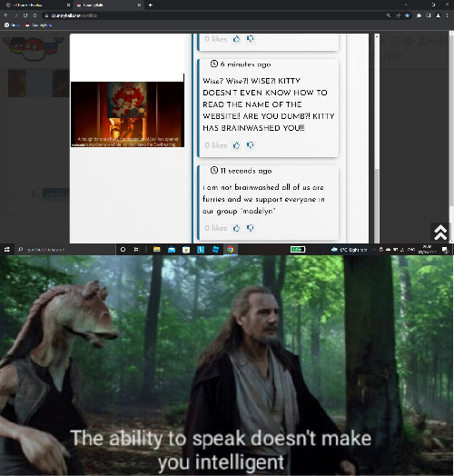Open the Mail app on the taskbar
Image resolution: width=454 pixels, height=476 pixels.
pos(172,250)
